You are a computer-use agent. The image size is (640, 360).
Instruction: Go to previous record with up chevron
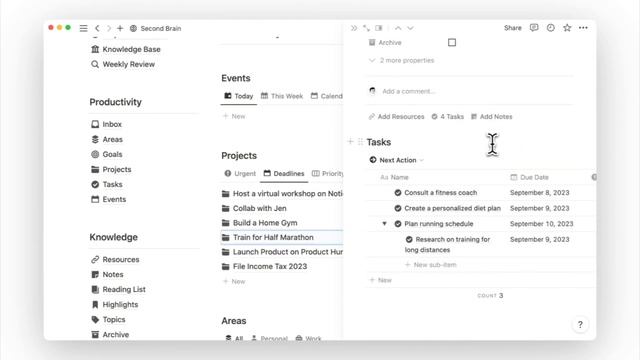tap(398, 28)
